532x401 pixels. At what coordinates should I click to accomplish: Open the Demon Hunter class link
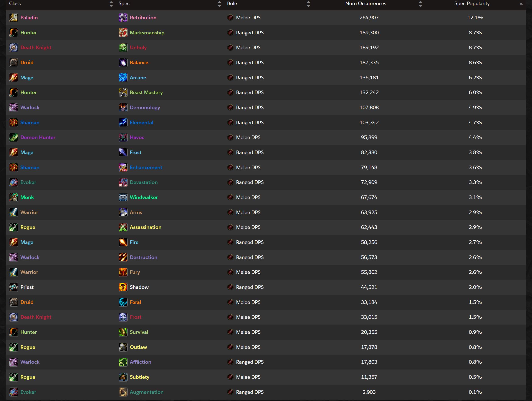pyautogui.click(x=38, y=137)
